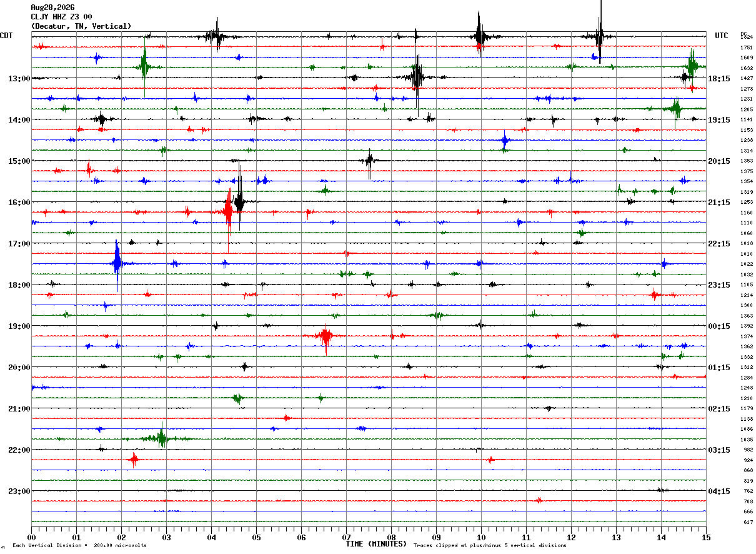Select the 15 minute tick label
The height and width of the screenshot is (554, 756).
[x=706, y=537]
